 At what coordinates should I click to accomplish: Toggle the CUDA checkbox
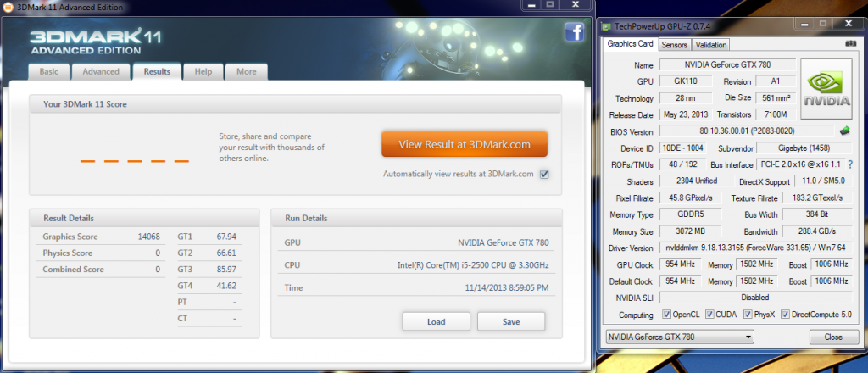pos(707,315)
